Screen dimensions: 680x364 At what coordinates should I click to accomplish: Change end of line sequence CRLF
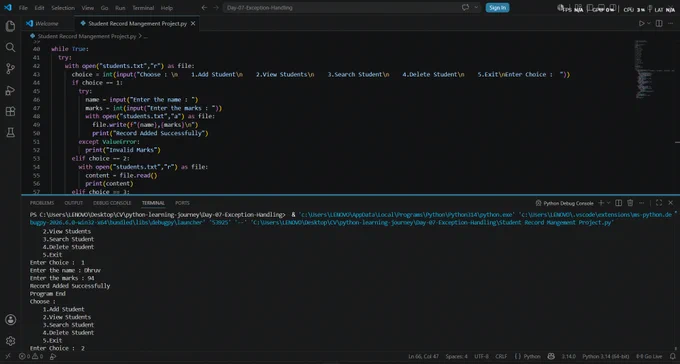pos(501,357)
